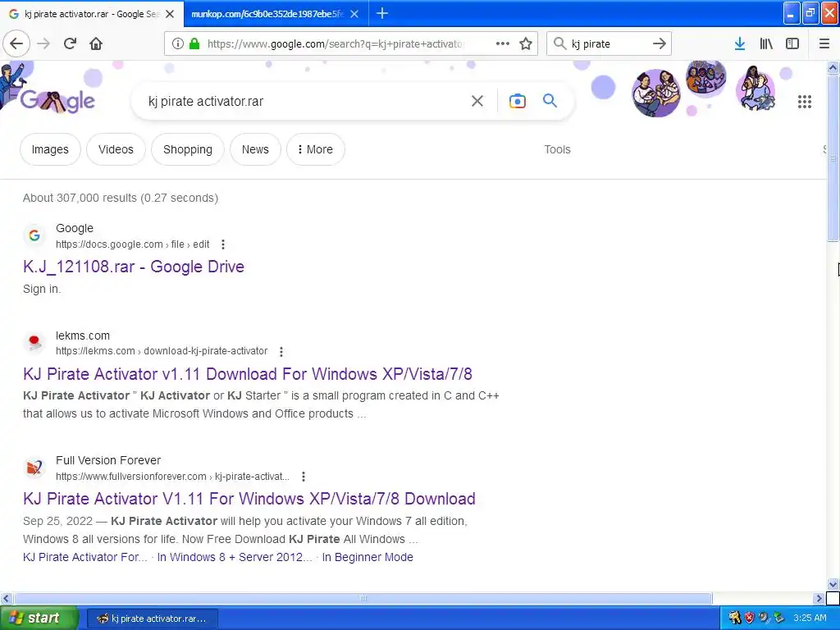Open the search Tools options

(557, 149)
